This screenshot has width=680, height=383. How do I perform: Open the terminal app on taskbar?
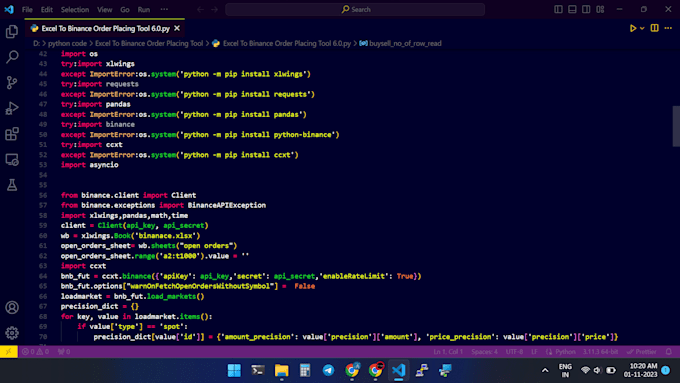(258, 370)
